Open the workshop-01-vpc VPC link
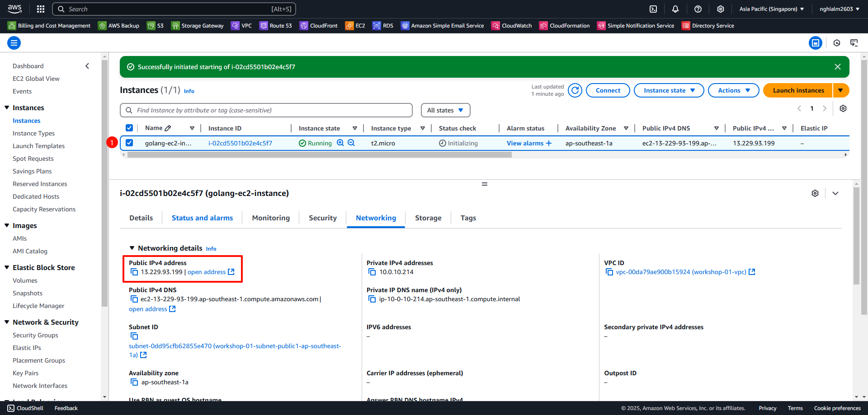 pyautogui.click(x=685, y=272)
